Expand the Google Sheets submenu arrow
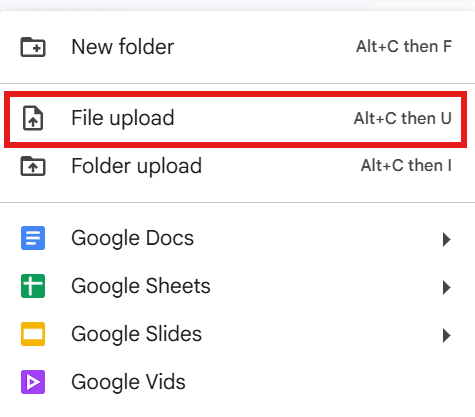The image size is (475, 417). [447, 287]
